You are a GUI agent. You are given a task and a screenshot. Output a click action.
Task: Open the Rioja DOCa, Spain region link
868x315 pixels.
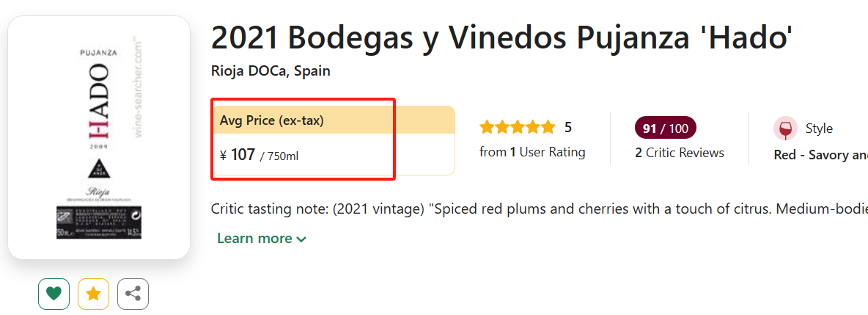[x=271, y=71]
